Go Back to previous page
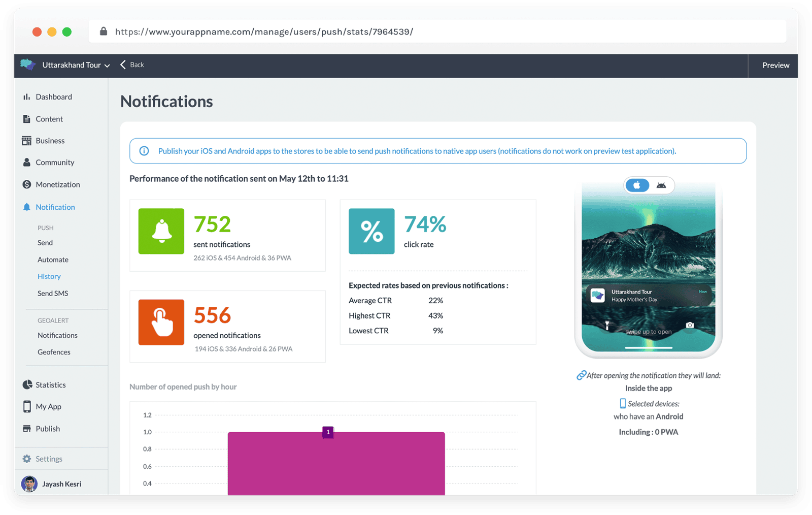The width and height of the screenshot is (812, 515). pos(132,65)
